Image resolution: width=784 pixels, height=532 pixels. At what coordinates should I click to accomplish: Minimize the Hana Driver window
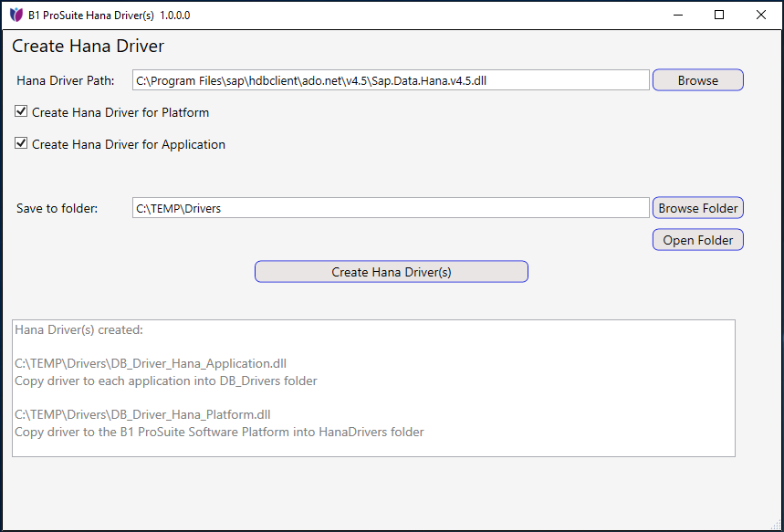click(x=677, y=16)
